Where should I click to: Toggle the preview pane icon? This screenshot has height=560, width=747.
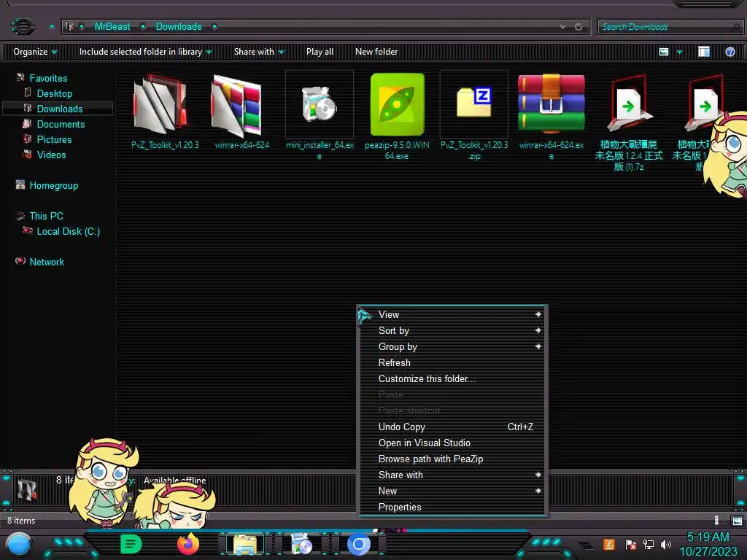click(x=704, y=52)
